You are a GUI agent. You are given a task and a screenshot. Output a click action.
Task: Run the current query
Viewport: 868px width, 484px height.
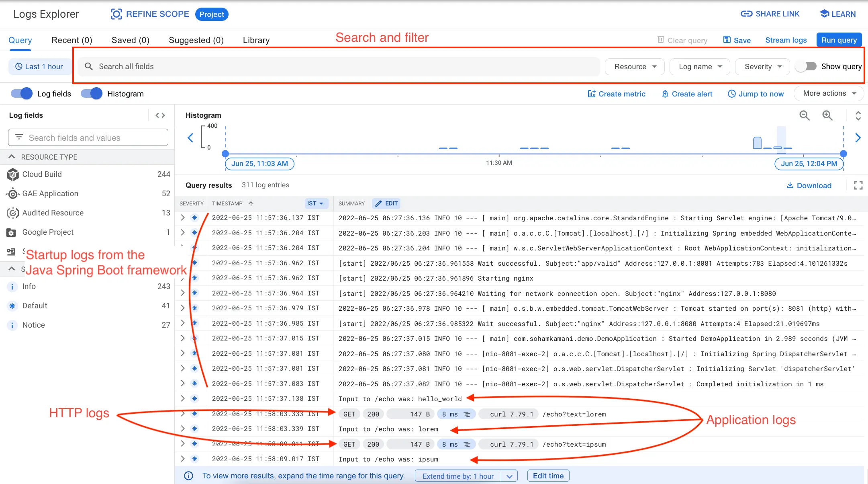839,40
